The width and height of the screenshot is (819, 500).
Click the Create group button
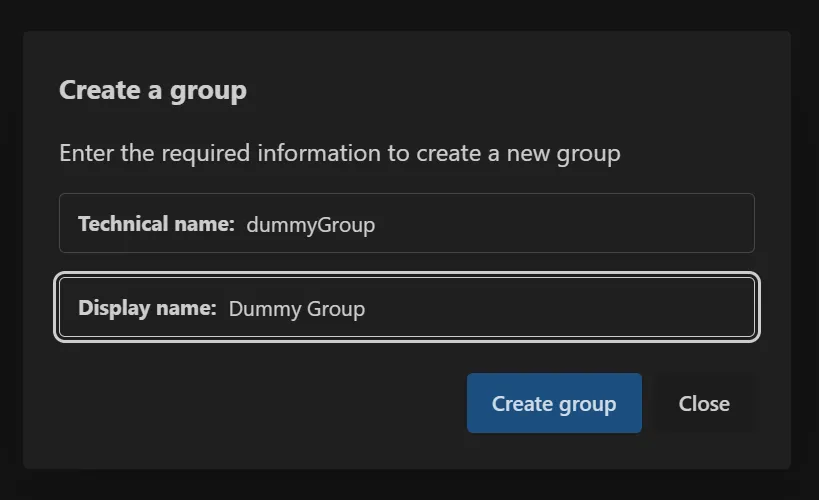click(x=554, y=403)
